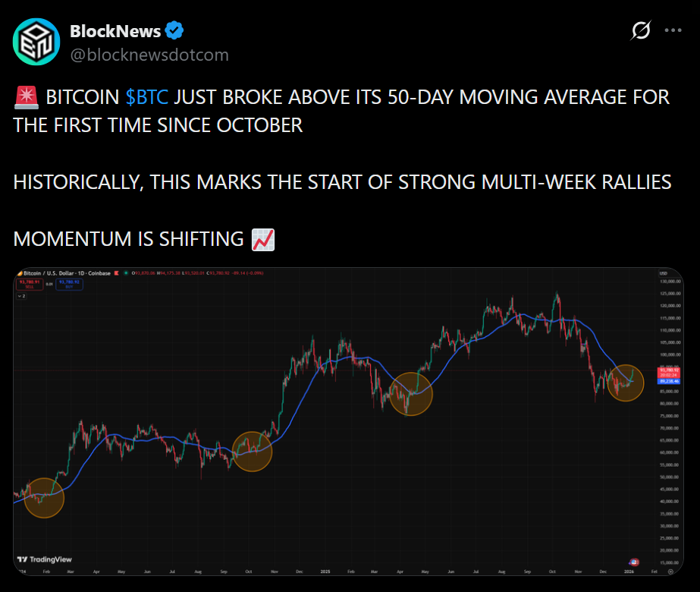700x592 pixels.
Task: Click the blue verified badge
Action: pos(175,31)
